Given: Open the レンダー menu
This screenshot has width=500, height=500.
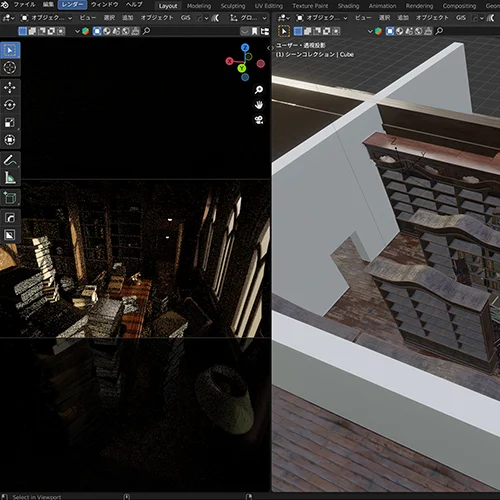Looking at the screenshot, I should tap(72, 5).
